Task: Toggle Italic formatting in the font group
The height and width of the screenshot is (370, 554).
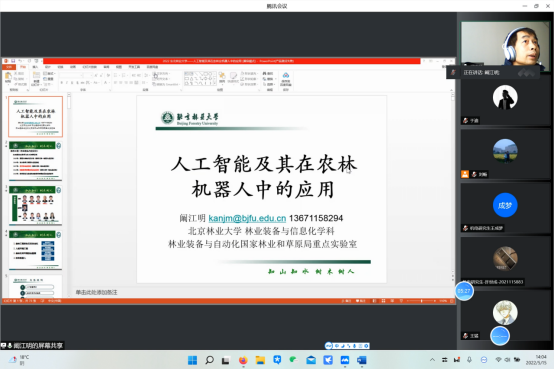Action: click(67, 83)
